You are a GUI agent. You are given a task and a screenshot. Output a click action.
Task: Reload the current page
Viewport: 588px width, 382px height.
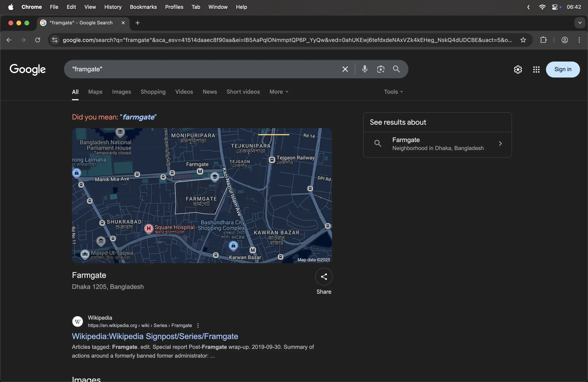tap(38, 40)
